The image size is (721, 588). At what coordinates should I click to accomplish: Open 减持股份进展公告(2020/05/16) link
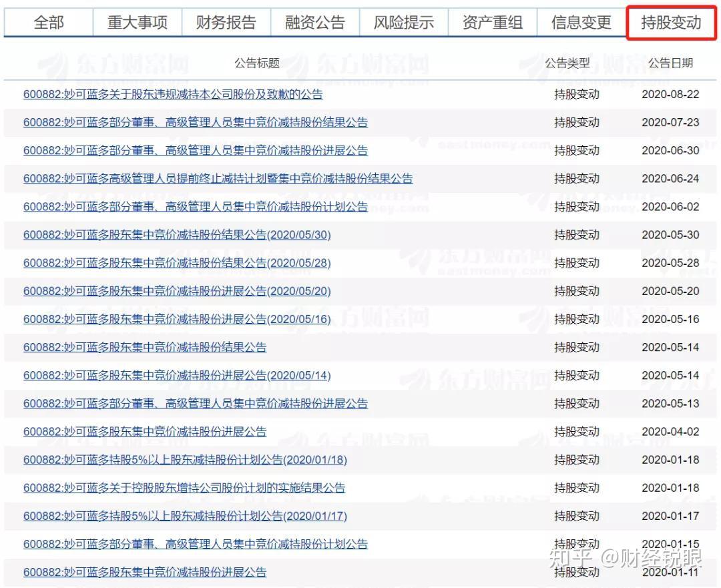(177, 319)
